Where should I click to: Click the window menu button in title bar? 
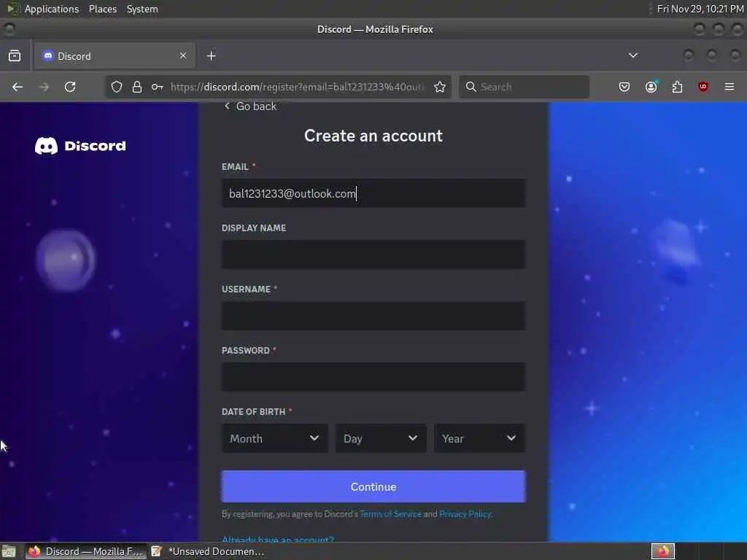(9, 29)
